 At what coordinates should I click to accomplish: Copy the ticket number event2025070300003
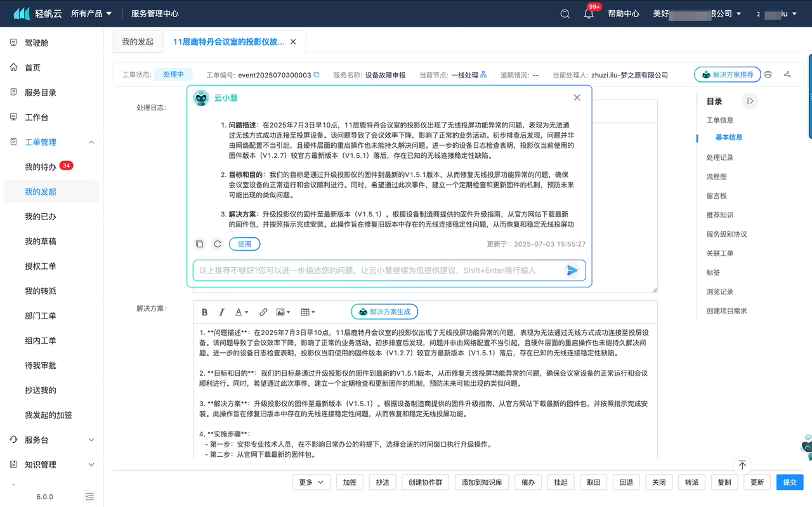coord(317,75)
